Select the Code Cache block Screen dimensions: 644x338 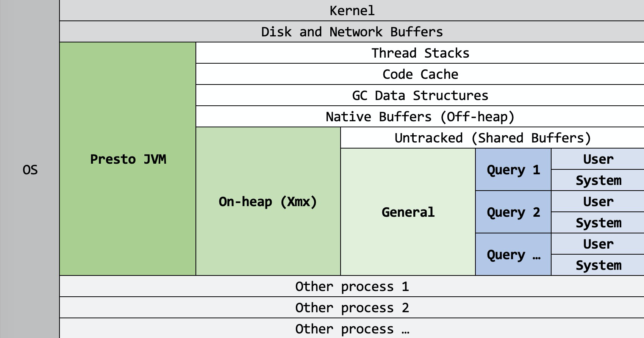(x=420, y=74)
